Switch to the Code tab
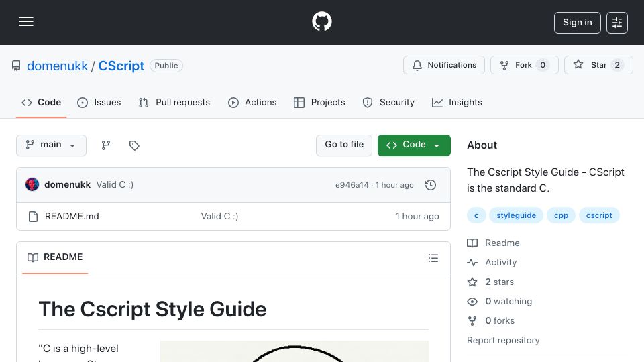The height and width of the screenshot is (362, 644). tap(41, 102)
